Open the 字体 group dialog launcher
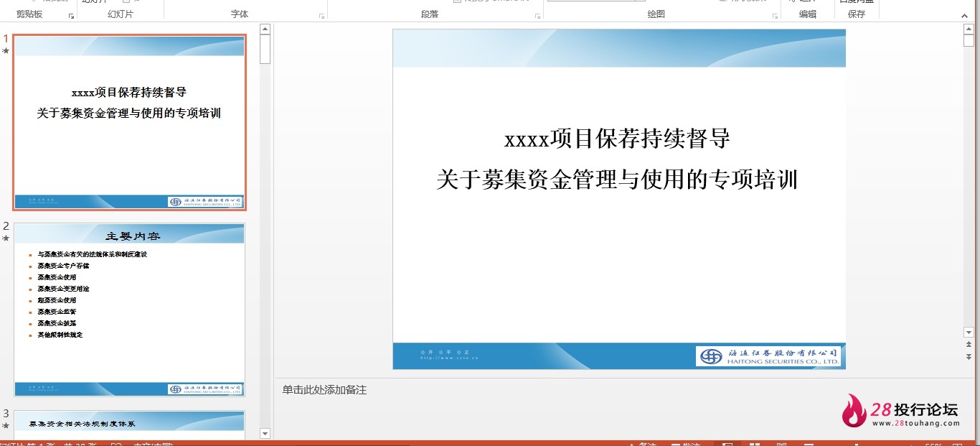Image resolution: width=980 pixels, height=446 pixels. 322,16
